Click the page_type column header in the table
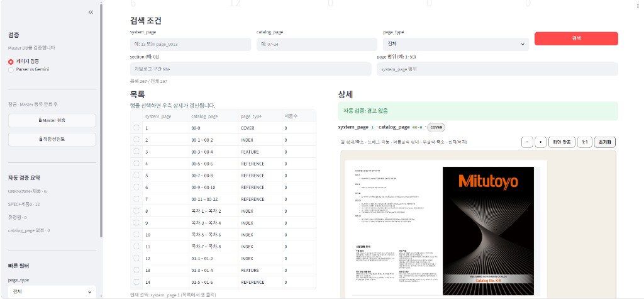The width and height of the screenshot is (644, 299). tap(260, 116)
